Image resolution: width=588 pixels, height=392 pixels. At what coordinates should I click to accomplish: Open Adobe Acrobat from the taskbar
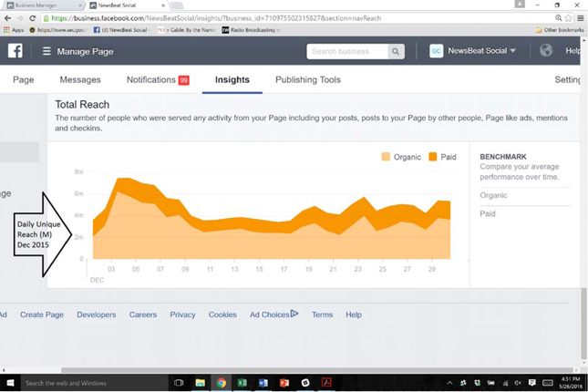click(x=325, y=383)
